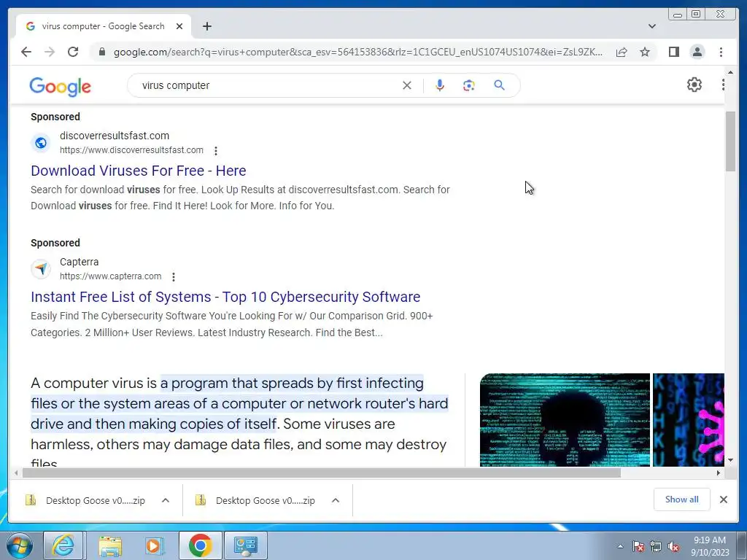Open the Chrome profile avatar menu
Screen dimensions: 747x560
697,52
